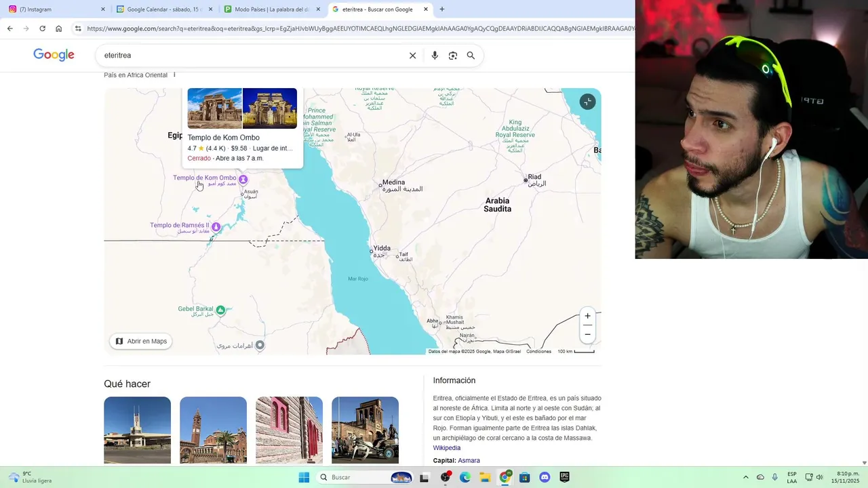868x488 pixels.
Task: Click the Mar Rojo label on map
Action: point(357,279)
